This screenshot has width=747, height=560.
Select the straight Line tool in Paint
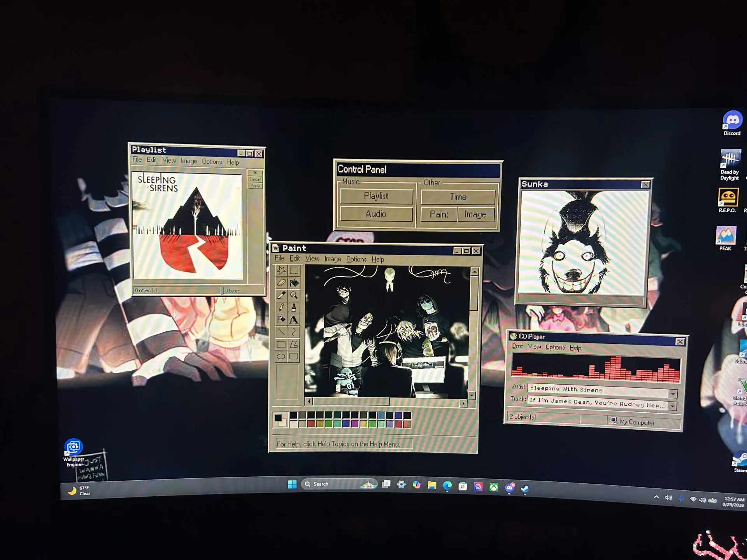[x=281, y=332]
